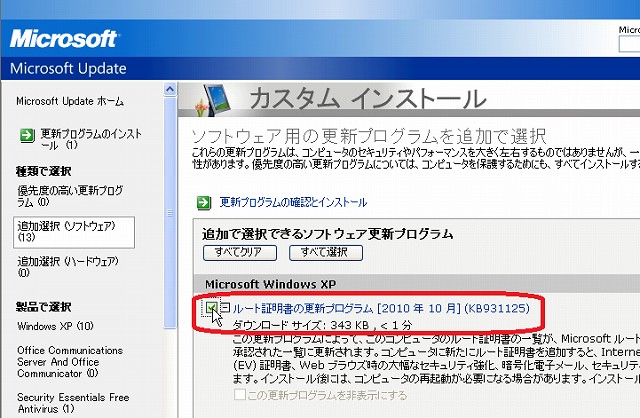Open Microsoft Update ホーム link
The image size is (640, 418).
70,101
